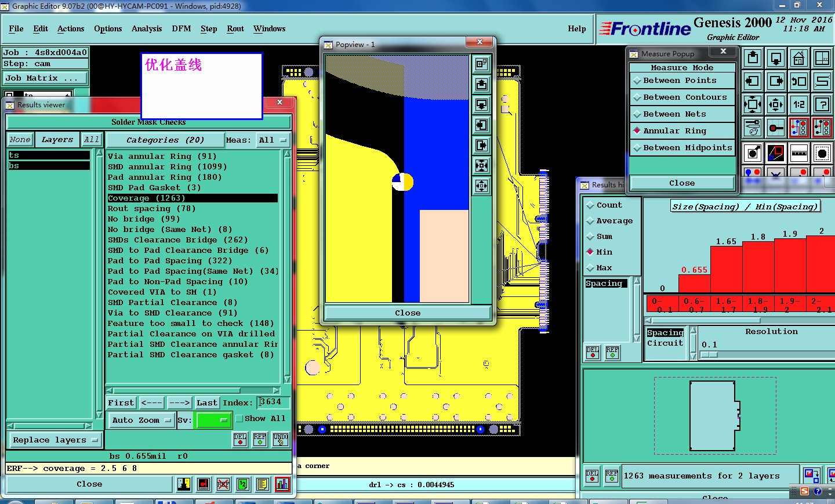Image resolution: width=835 pixels, height=504 pixels.
Task: Open the Analysis menu
Action: [147, 28]
